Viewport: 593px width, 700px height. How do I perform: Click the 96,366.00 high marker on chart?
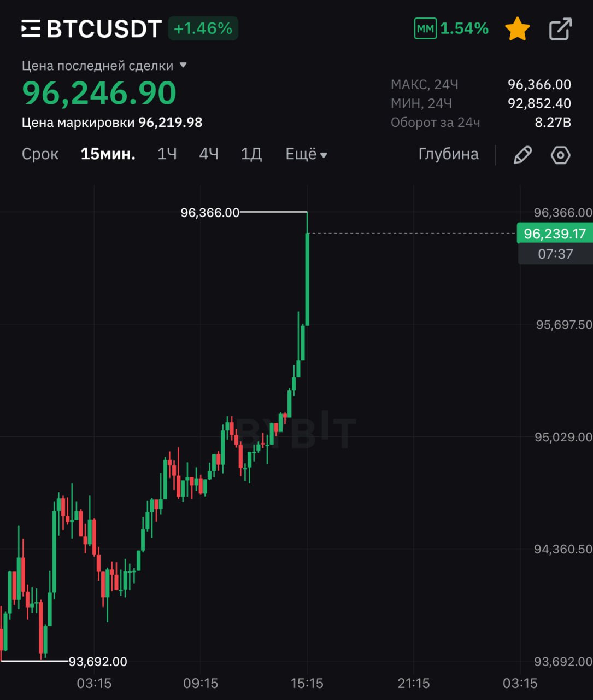(x=210, y=213)
